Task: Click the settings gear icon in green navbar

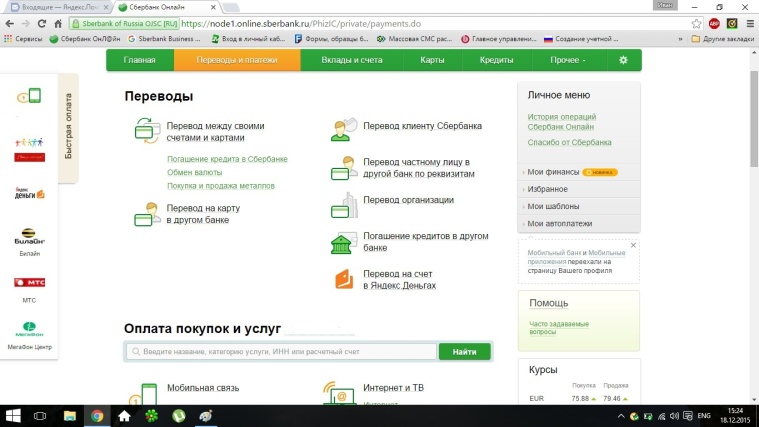Action: tap(623, 60)
